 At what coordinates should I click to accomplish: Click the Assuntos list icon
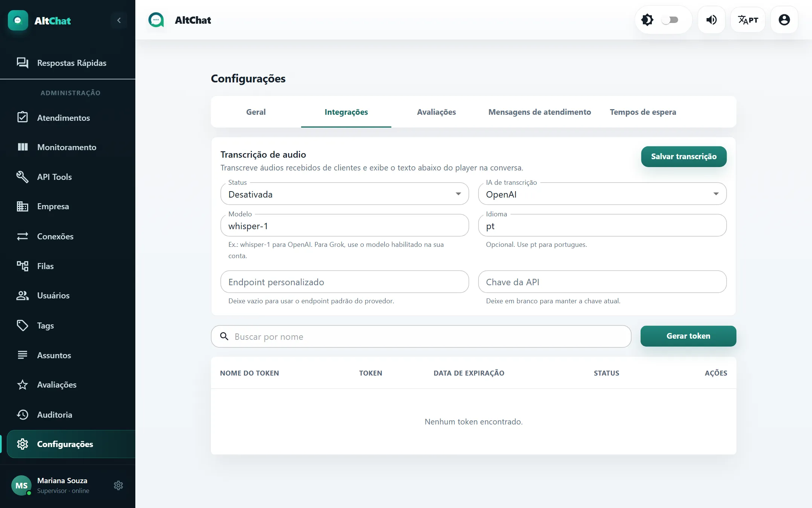[23, 355]
